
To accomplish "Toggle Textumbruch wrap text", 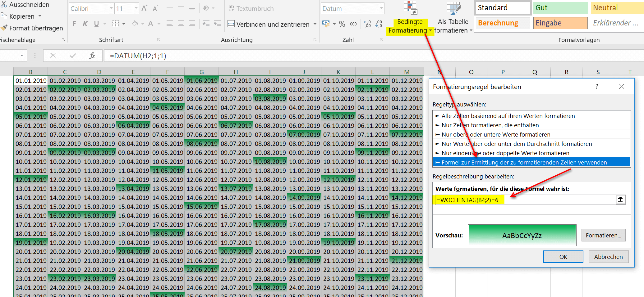I will click(x=251, y=8).
